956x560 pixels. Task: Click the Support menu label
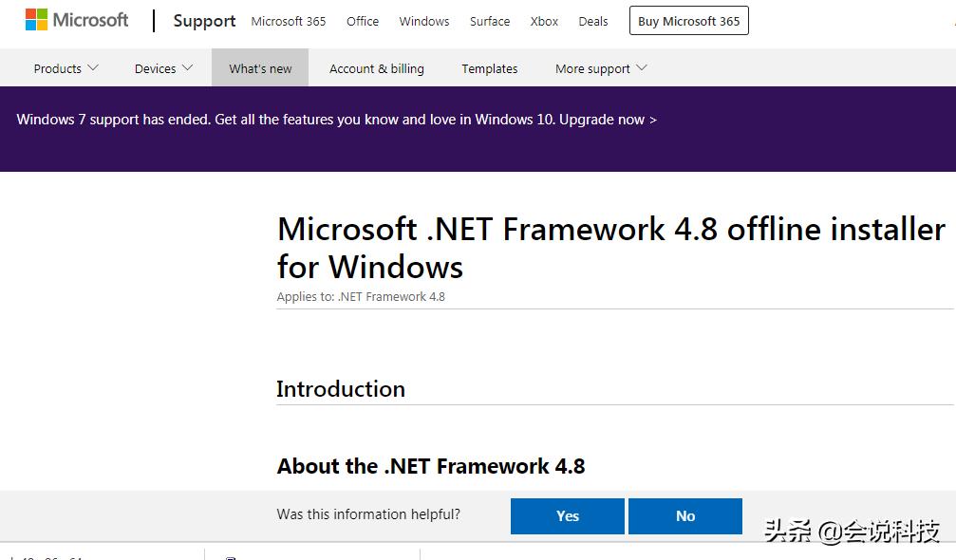pyautogui.click(x=203, y=20)
